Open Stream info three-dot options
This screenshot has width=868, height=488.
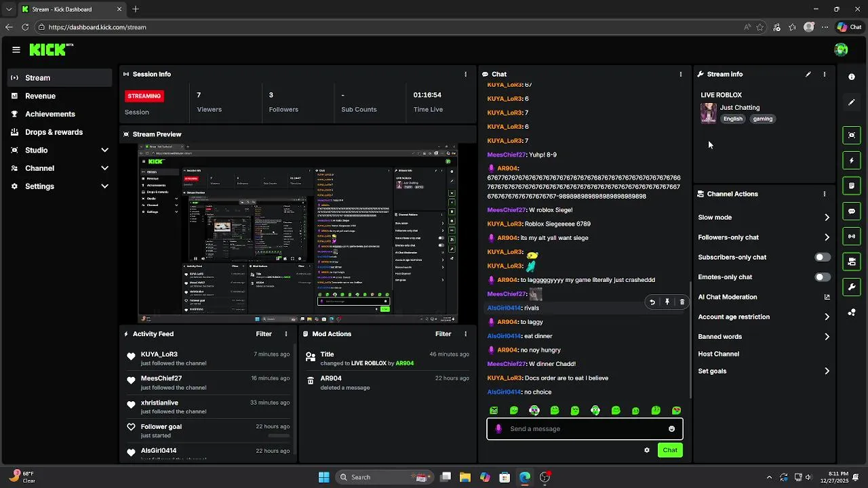pos(825,74)
